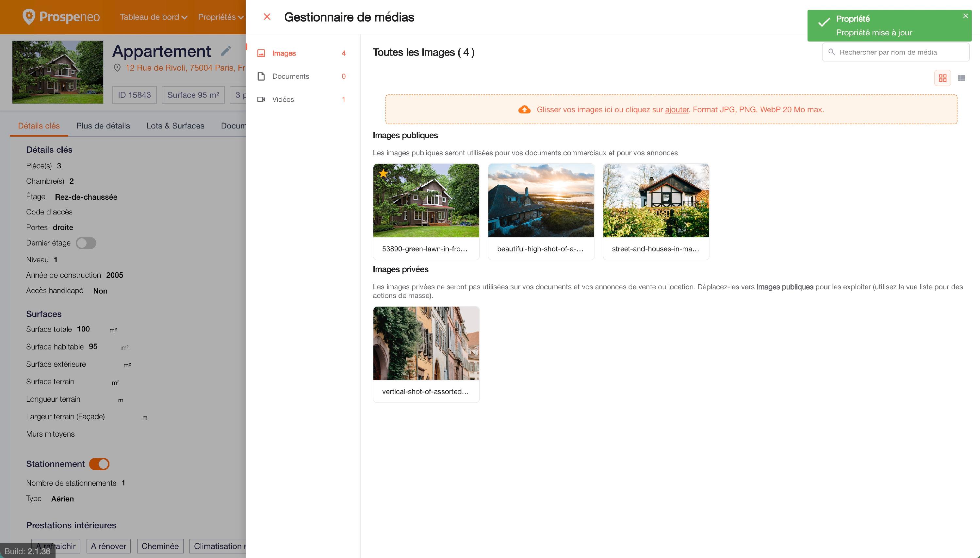The image size is (980, 558).
Task: Click the Images privées section heading
Action: point(400,269)
